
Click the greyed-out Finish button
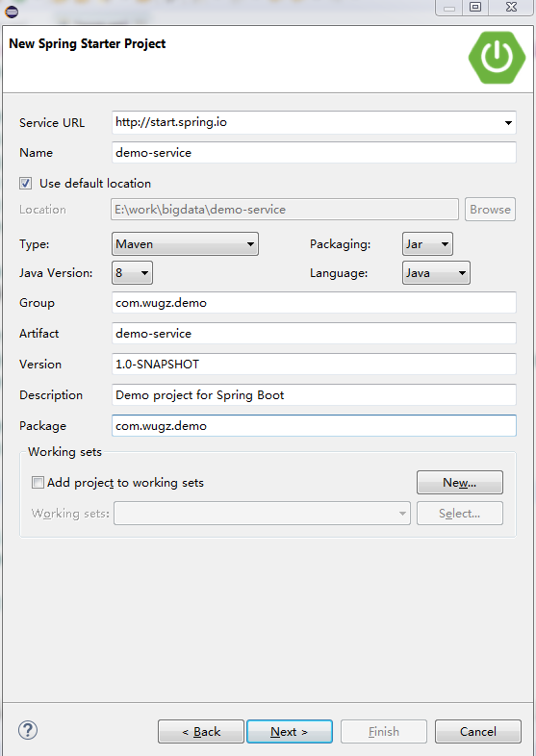(x=384, y=731)
